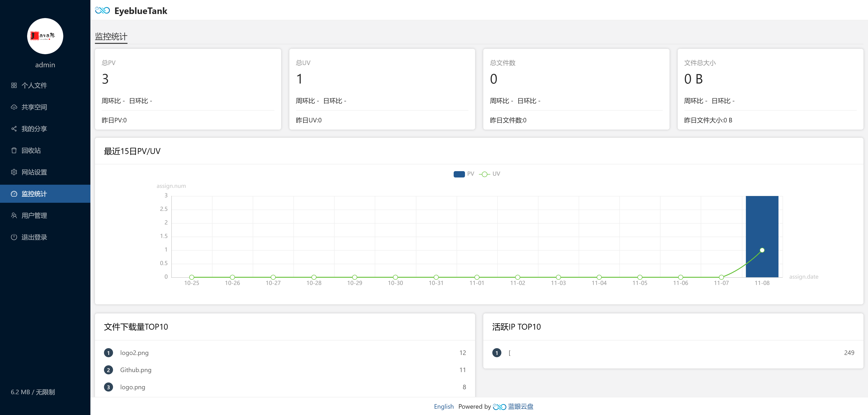Toggle UV series in chart legend
Viewport: 868px width, 415px height.
point(485,174)
